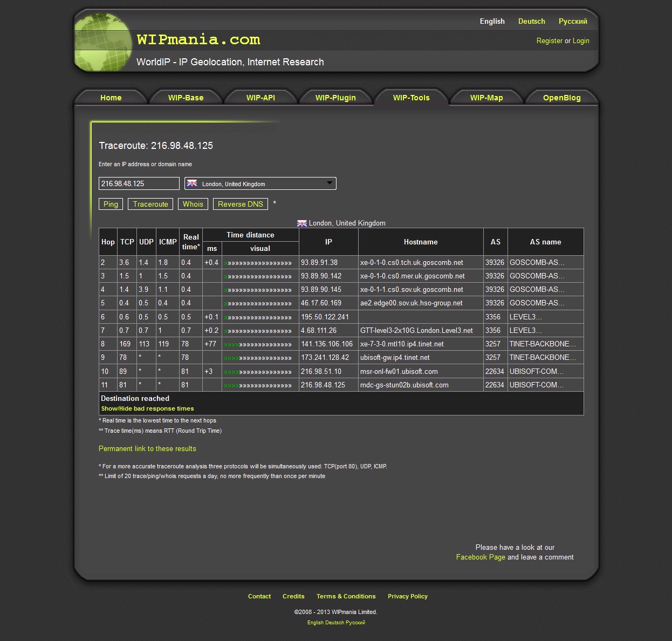Go to the Home tab

pyautogui.click(x=111, y=98)
